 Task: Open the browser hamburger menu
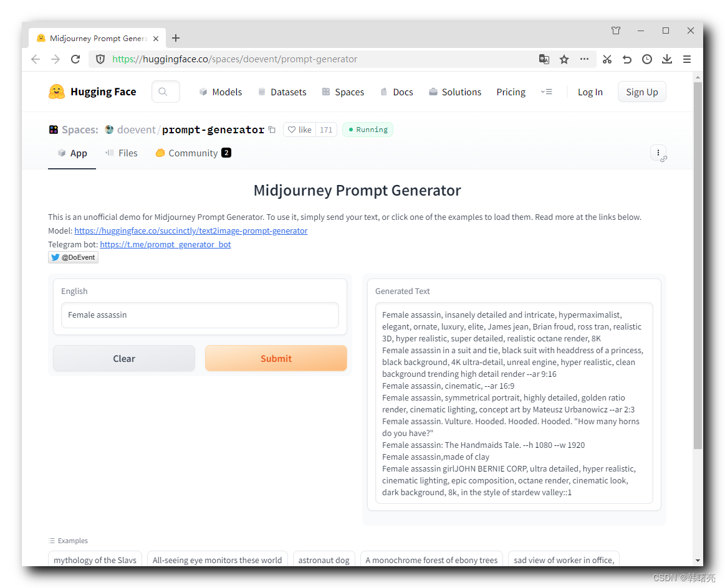pyautogui.click(x=687, y=59)
